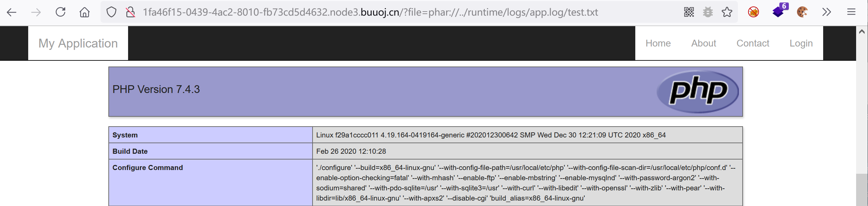
Task: Click the bug icon in address bar
Action: point(708,12)
